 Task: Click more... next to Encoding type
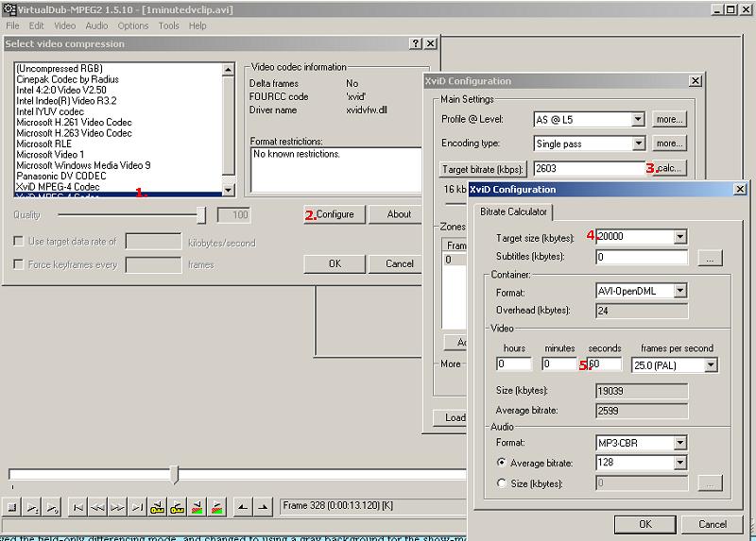pos(669,144)
